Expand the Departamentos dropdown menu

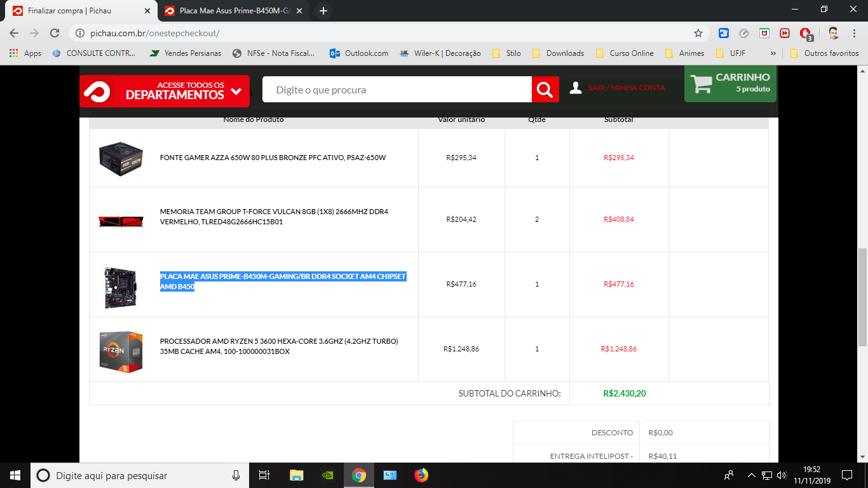[165, 91]
